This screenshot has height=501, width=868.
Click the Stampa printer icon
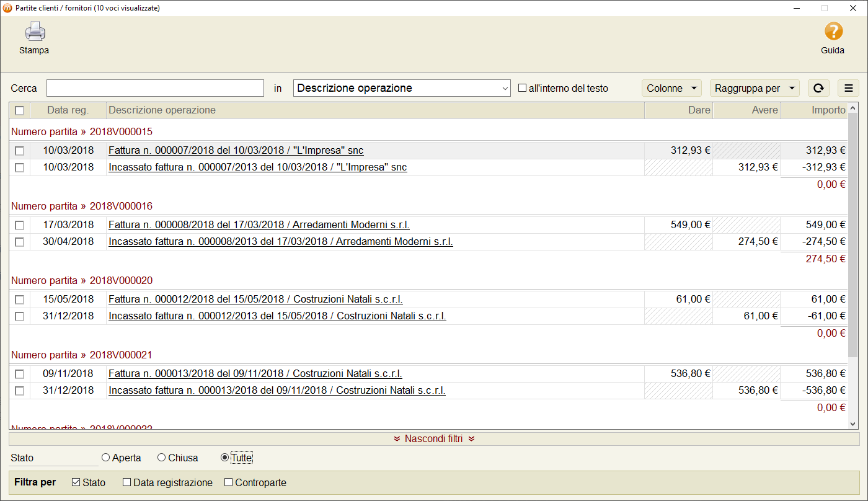point(35,32)
